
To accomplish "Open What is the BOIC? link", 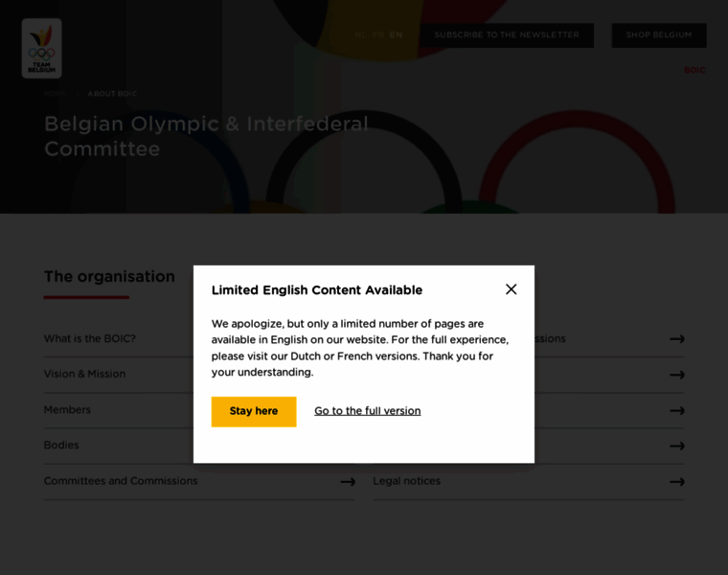I will pyautogui.click(x=90, y=338).
